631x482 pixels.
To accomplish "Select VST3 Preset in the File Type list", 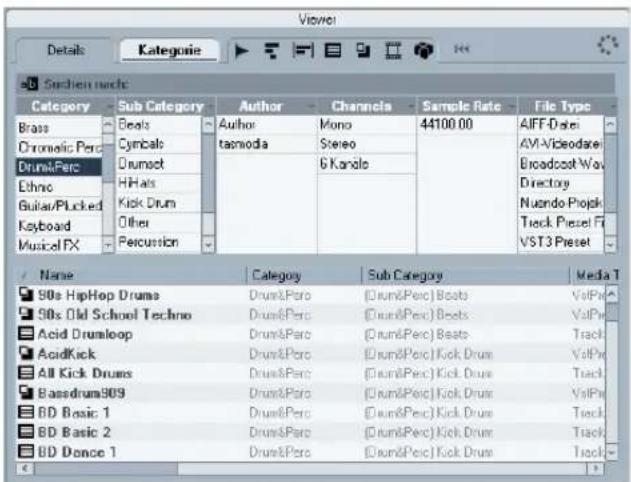I will click(561, 242).
